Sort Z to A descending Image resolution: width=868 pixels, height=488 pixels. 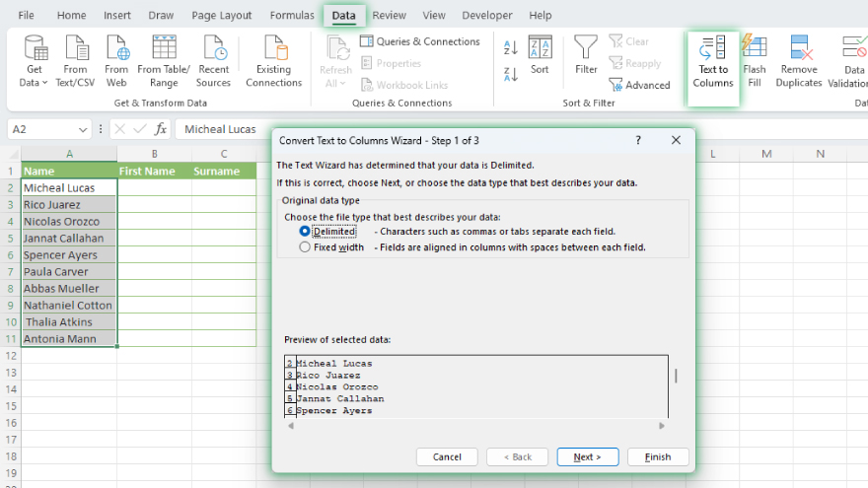pos(510,74)
